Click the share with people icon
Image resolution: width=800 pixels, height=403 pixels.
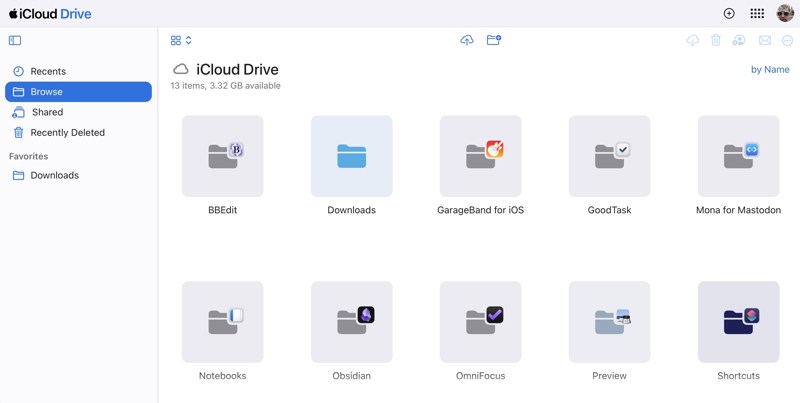click(739, 40)
